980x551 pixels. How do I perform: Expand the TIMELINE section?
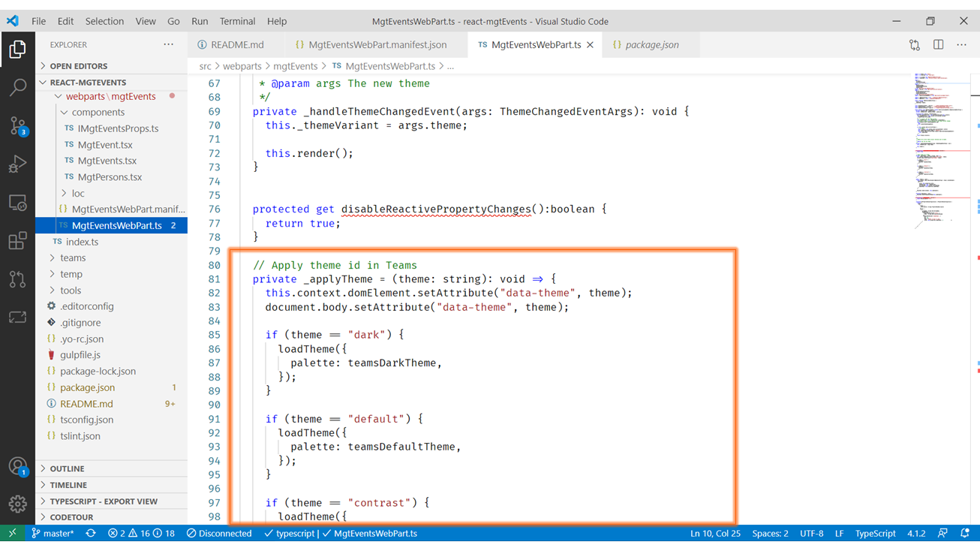(x=68, y=485)
